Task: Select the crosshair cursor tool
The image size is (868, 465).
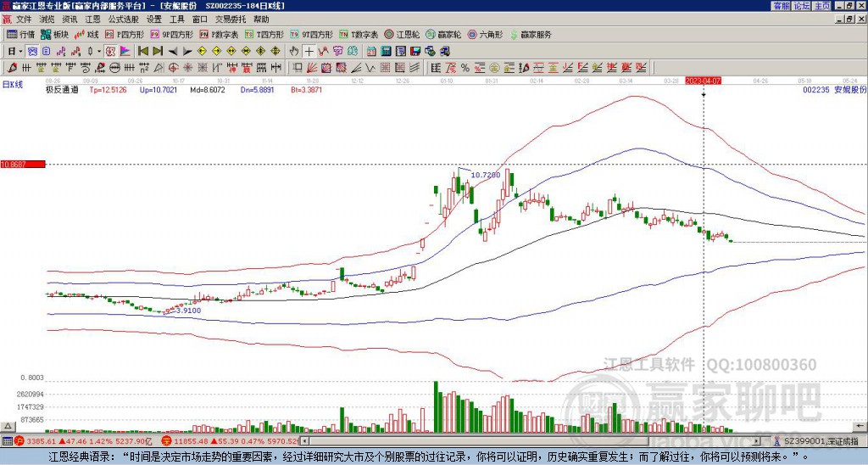Action: coord(309,51)
